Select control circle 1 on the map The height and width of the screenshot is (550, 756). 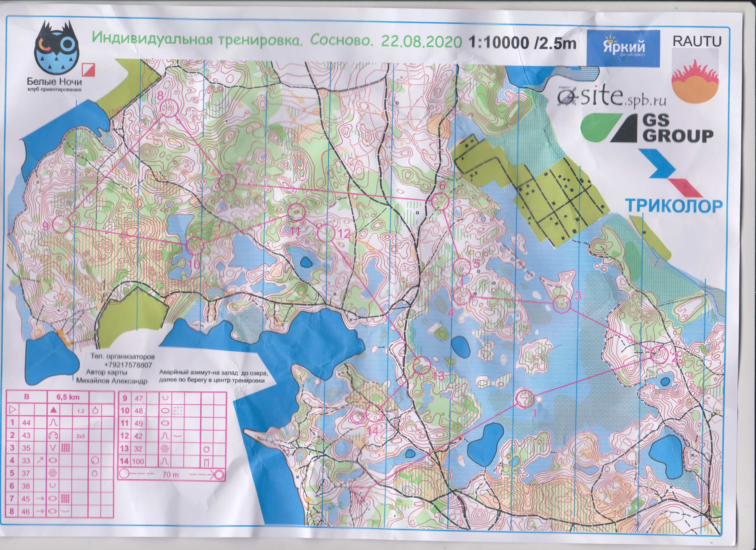point(525,399)
